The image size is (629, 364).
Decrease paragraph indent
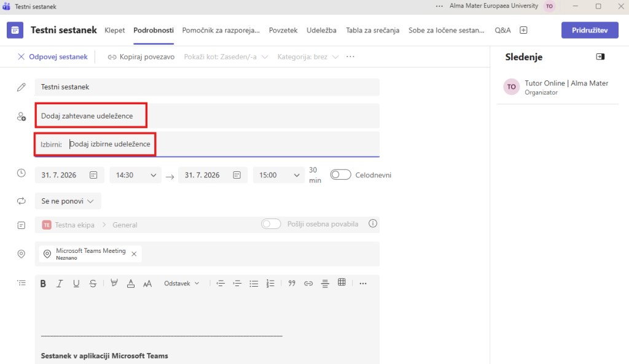click(221, 284)
